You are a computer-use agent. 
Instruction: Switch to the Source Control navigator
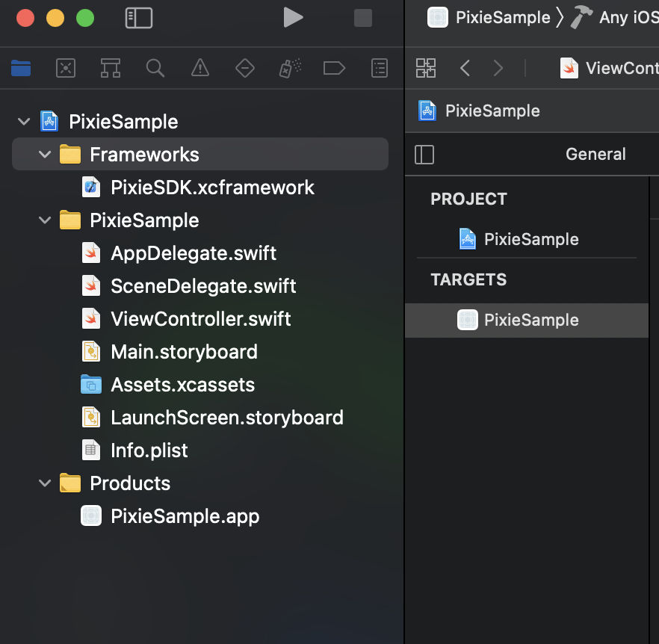coord(66,68)
